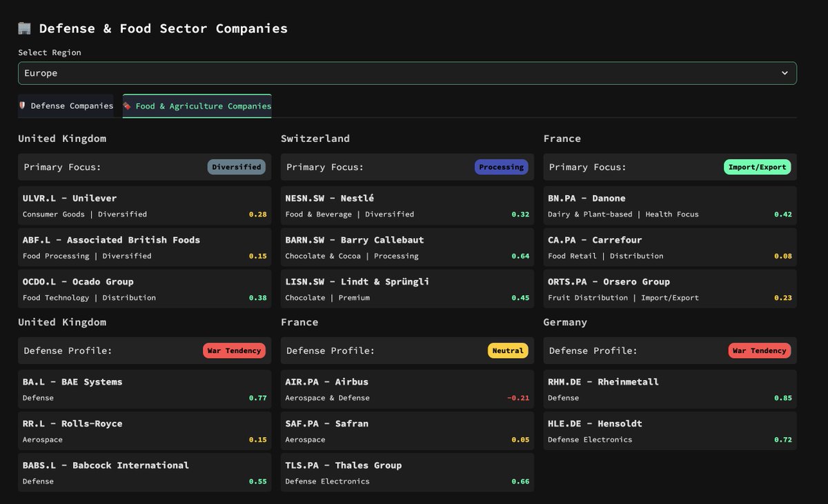Click the icon on Food & Agriculture tab
The width and height of the screenshot is (828, 504).
pos(128,106)
